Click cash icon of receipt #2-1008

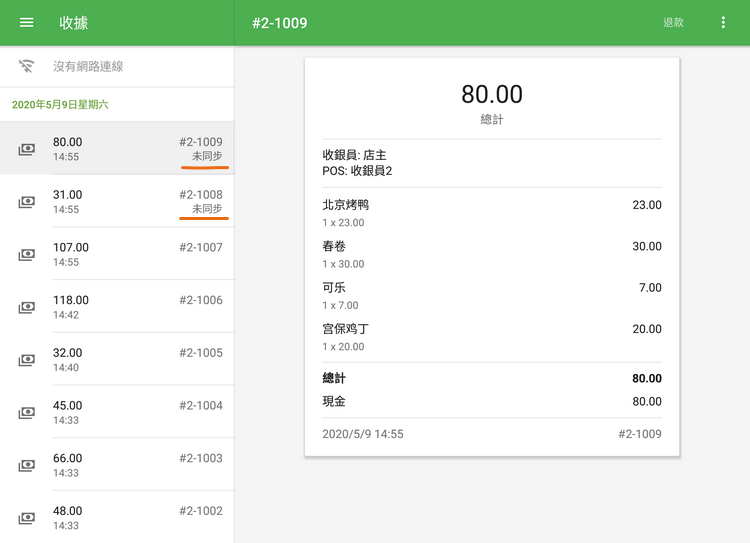click(x=27, y=202)
